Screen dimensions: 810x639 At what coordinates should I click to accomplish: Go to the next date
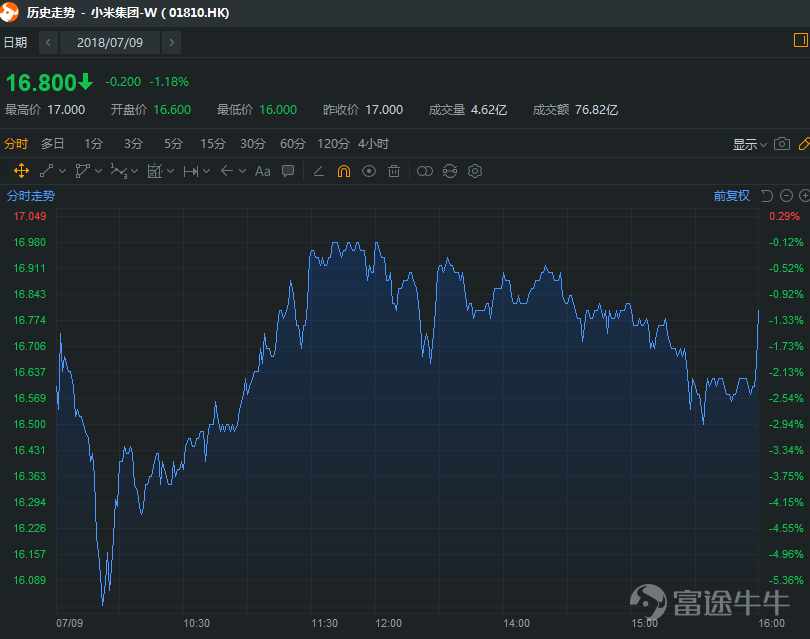tap(172, 42)
